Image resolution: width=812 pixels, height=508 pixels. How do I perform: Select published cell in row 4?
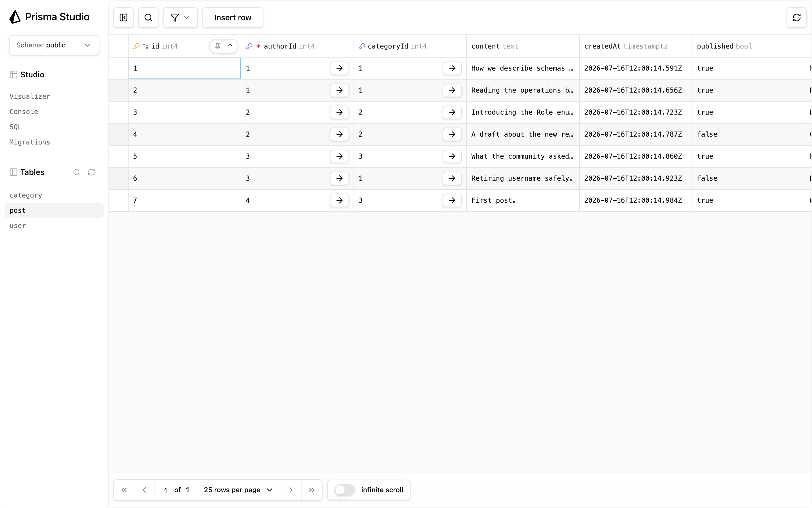tap(748, 134)
